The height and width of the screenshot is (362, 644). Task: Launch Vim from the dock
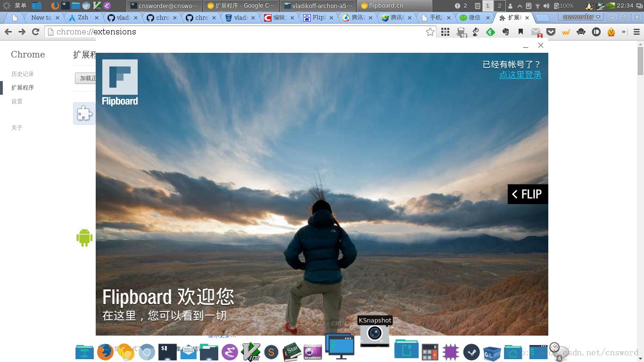(x=251, y=352)
